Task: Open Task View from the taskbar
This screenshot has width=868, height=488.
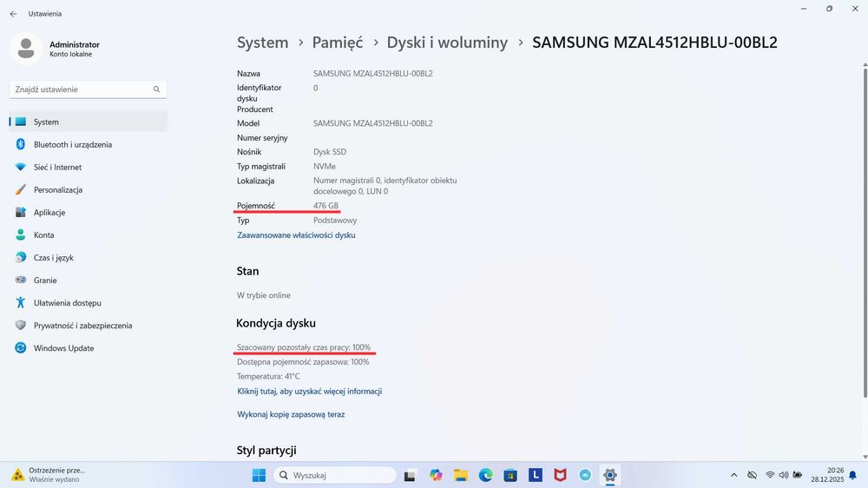Action: pyautogui.click(x=410, y=475)
